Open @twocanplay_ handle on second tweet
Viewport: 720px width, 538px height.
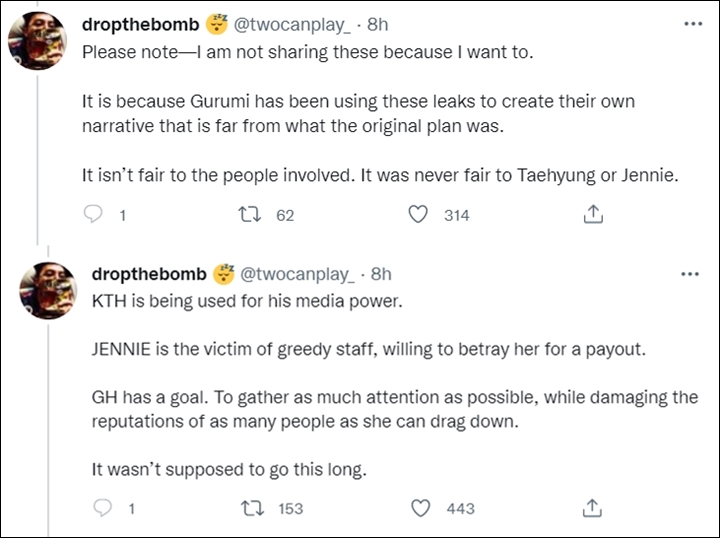(298, 275)
